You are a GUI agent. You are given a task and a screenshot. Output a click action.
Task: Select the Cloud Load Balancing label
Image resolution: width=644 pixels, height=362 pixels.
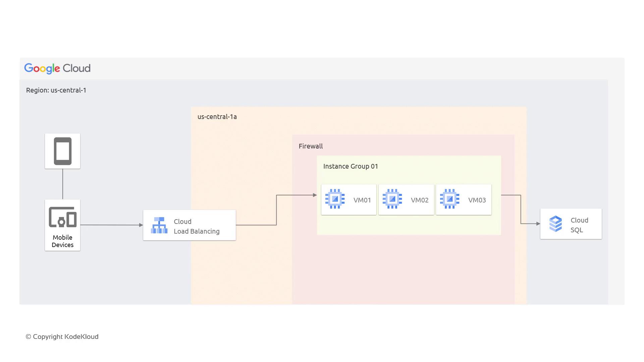(x=197, y=226)
